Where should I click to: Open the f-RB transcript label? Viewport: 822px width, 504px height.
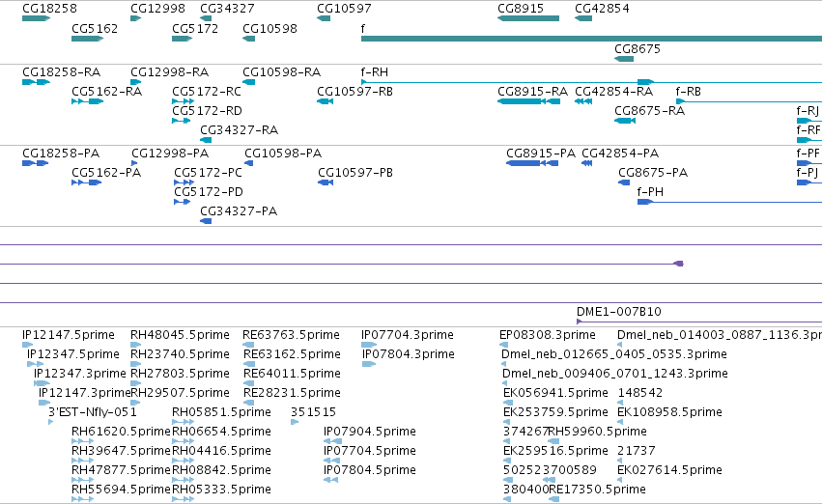(689, 91)
